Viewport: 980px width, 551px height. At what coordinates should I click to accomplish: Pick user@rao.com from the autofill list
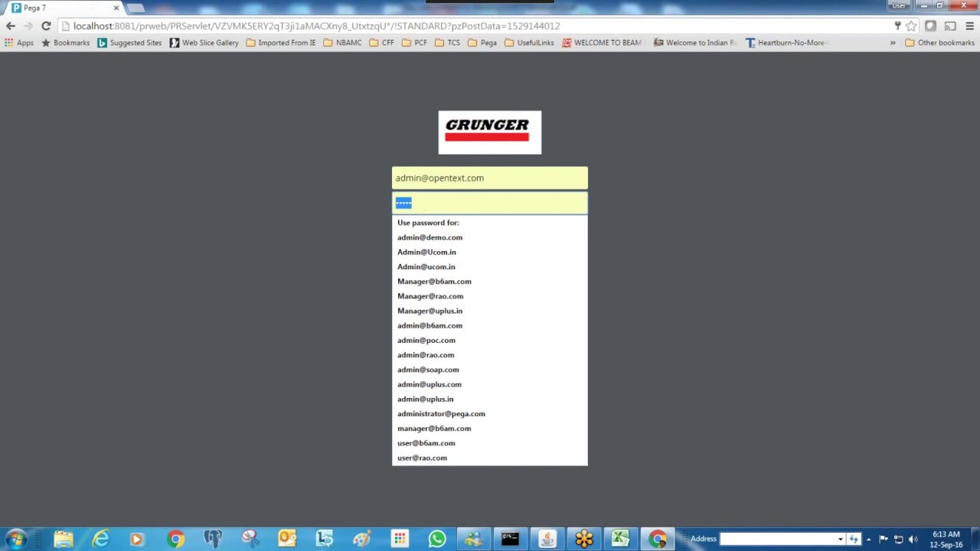(x=489, y=458)
